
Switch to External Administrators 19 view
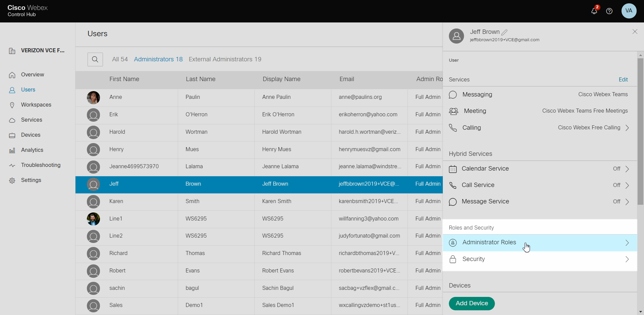click(225, 59)
